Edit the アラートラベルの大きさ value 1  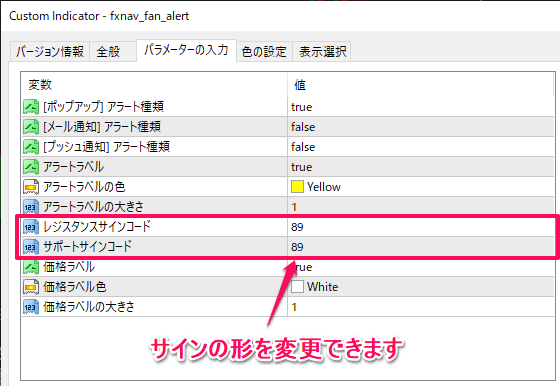click(x=294, y=207)
